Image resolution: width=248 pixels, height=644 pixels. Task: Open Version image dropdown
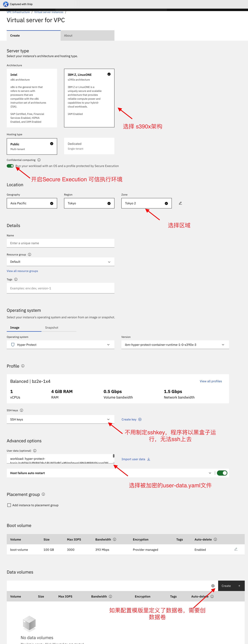point(175,345)
